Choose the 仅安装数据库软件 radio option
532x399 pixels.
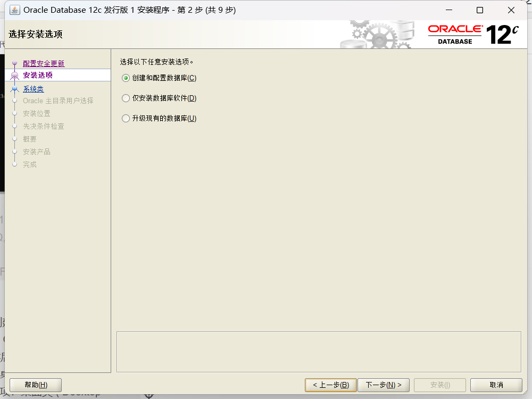pyautogui.click(x=159, y=98)
